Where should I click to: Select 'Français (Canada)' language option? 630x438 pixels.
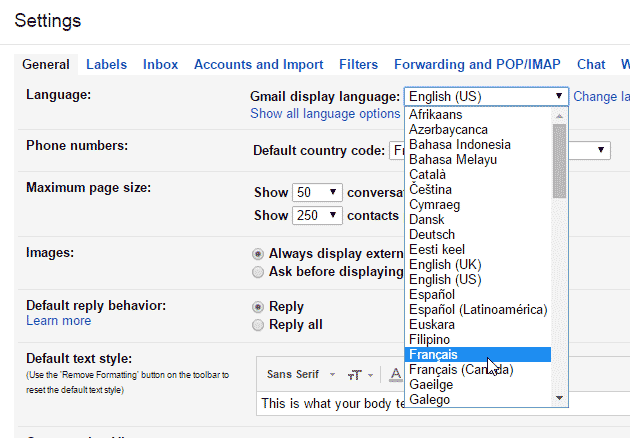478,370
